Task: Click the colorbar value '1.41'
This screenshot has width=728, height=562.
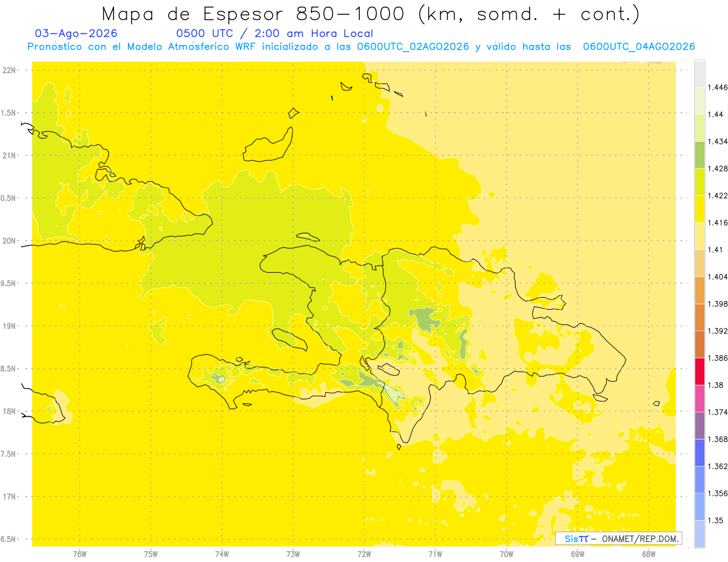Action: tap(716, 250)
